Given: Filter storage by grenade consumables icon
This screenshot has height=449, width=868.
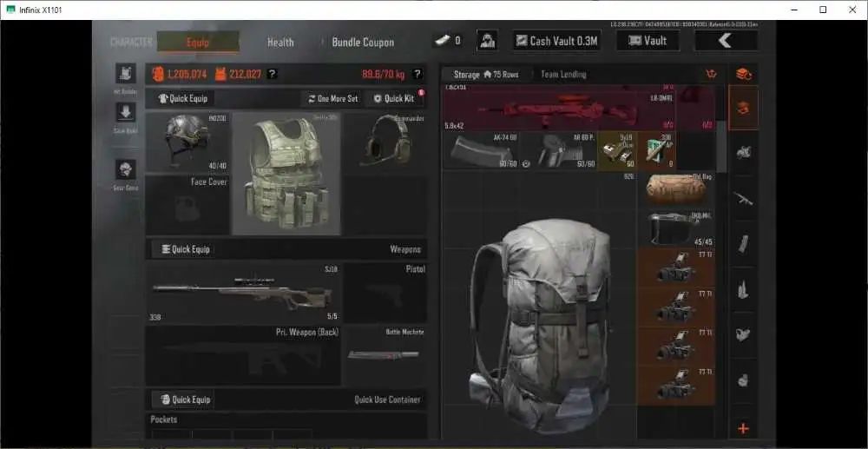Looking at the screenshot, I should (x=744, y=380).
